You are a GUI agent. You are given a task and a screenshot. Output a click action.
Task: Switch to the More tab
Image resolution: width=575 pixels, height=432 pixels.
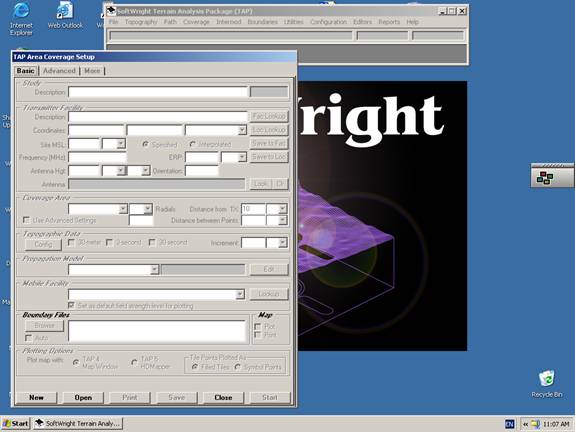(x=92, y=71)
